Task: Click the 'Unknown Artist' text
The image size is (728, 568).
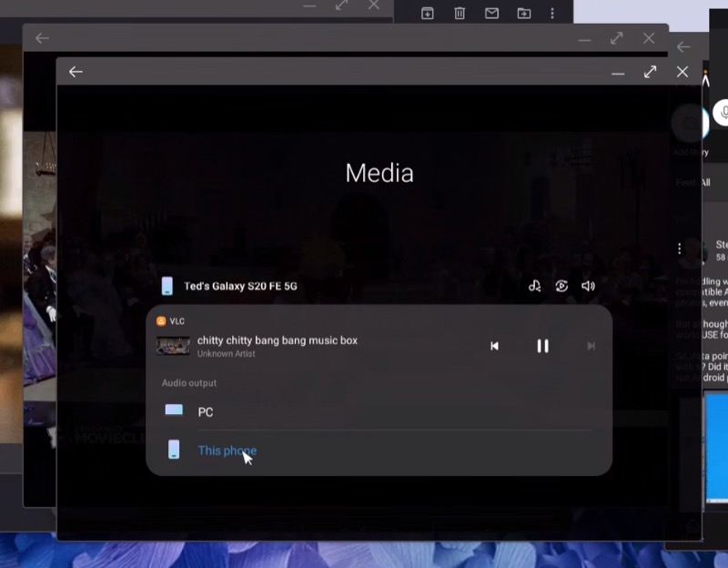Action: coord(226,354)
